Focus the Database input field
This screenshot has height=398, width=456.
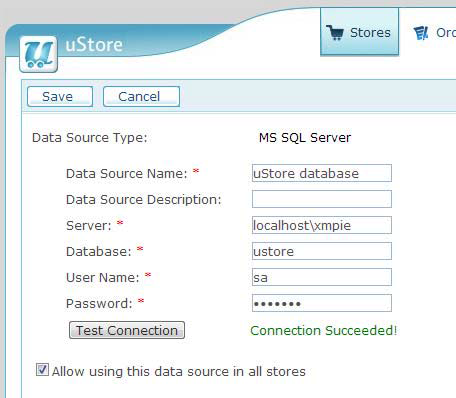coord(322,251)
